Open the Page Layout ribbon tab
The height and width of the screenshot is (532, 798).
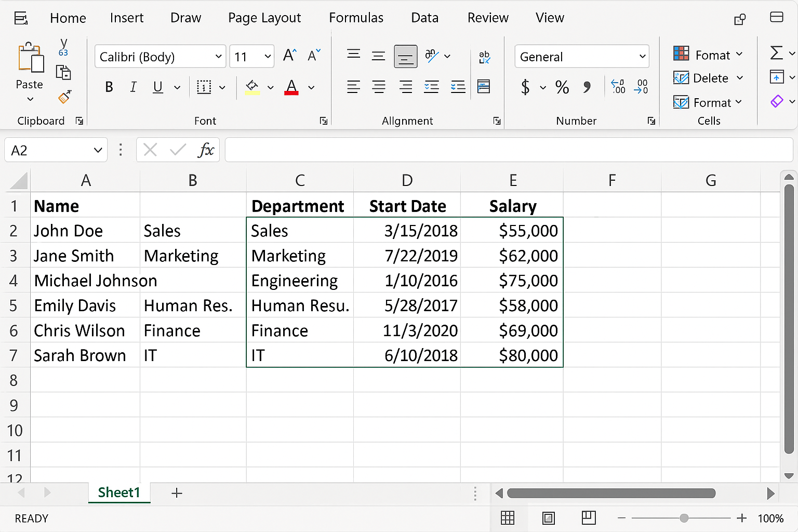[x=264, y=18]
